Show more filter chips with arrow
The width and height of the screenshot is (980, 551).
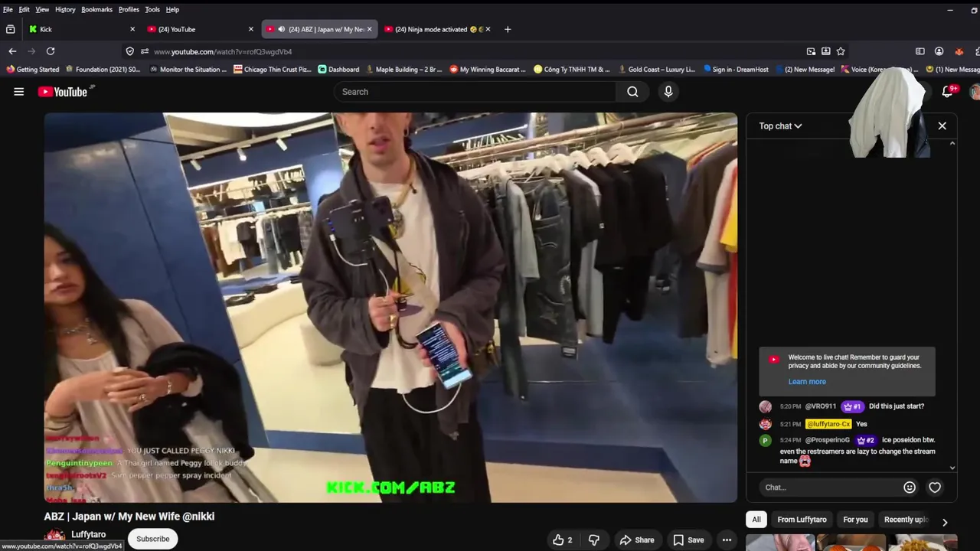(945, 522)
